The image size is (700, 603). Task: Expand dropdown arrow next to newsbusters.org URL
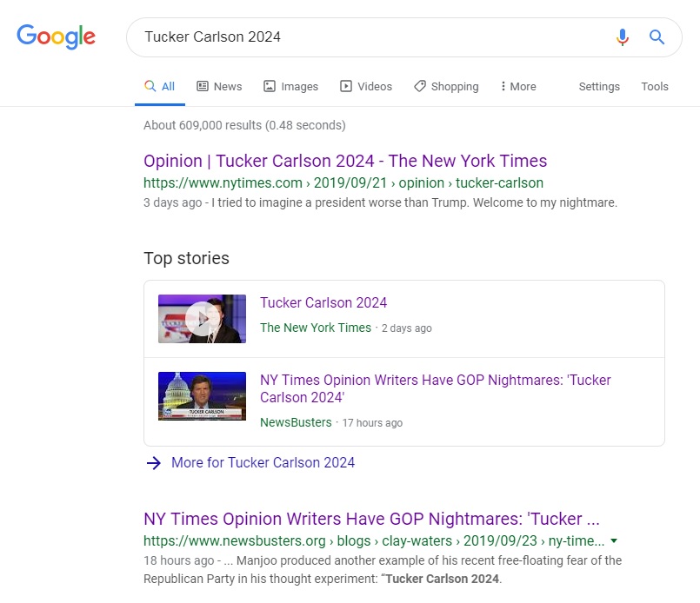(614, 541)
